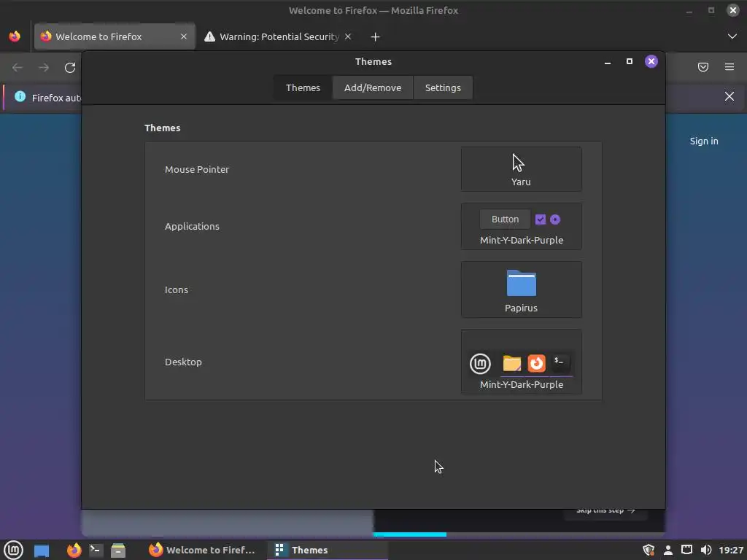Dismiss the Firefox notification bar
Image resolution: width=747 pixels, height=560 pixels.
(x=729, y=97)
